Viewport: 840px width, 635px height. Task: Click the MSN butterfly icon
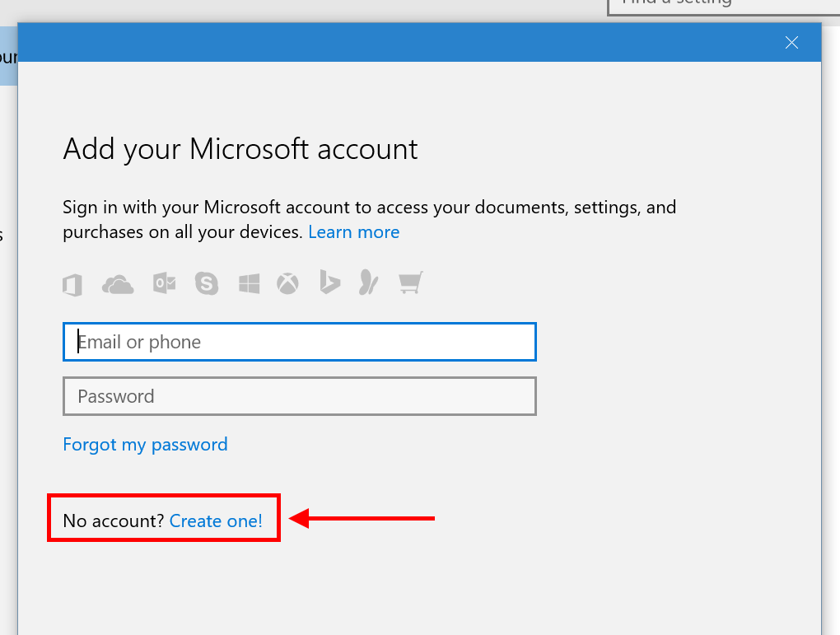tap(369, 282)
